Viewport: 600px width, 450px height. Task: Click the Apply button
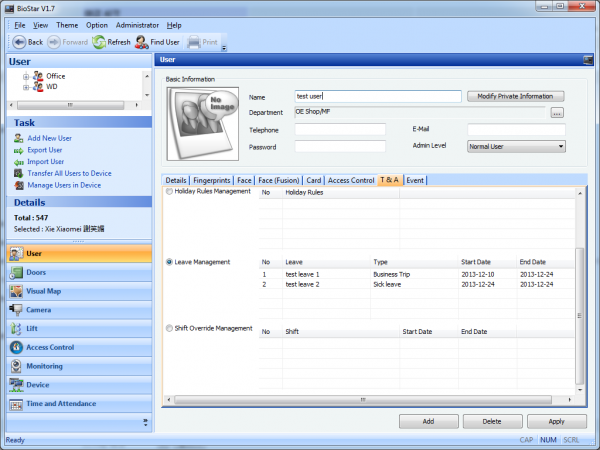(556, 421)
